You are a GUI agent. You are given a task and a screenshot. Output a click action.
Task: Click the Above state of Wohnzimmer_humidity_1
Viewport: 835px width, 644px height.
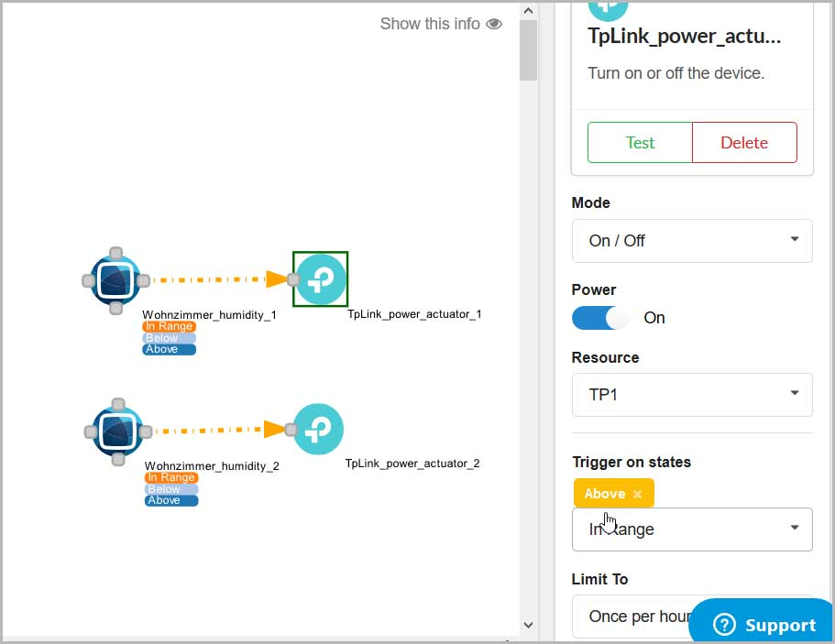(x=170, y=349)
